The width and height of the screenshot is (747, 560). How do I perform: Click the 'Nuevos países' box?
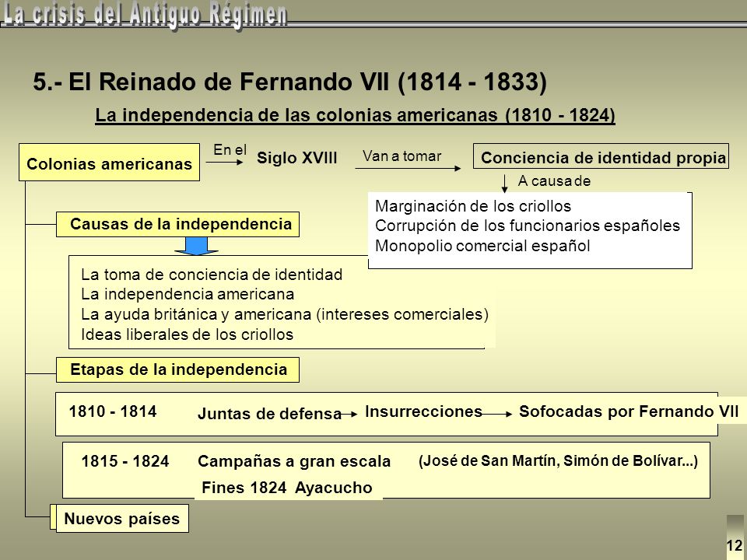pyautogui.click(x=122, y=519)
